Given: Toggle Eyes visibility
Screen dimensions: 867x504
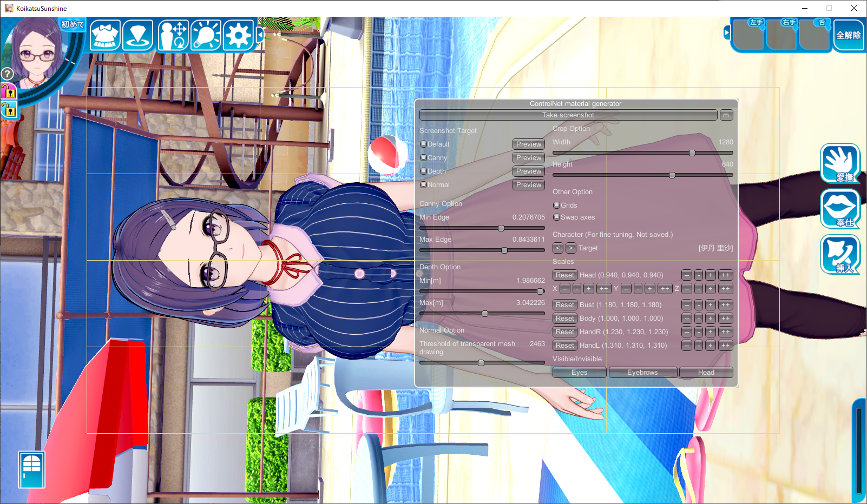Looking at the screenshot, I should tap(580, 373).
